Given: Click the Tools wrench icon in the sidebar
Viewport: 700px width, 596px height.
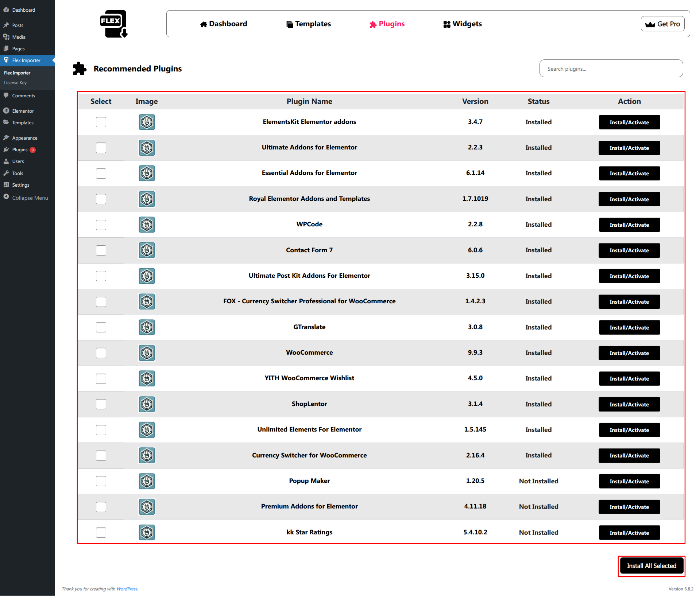Looking at the screenshot, I should coord(6,173).
